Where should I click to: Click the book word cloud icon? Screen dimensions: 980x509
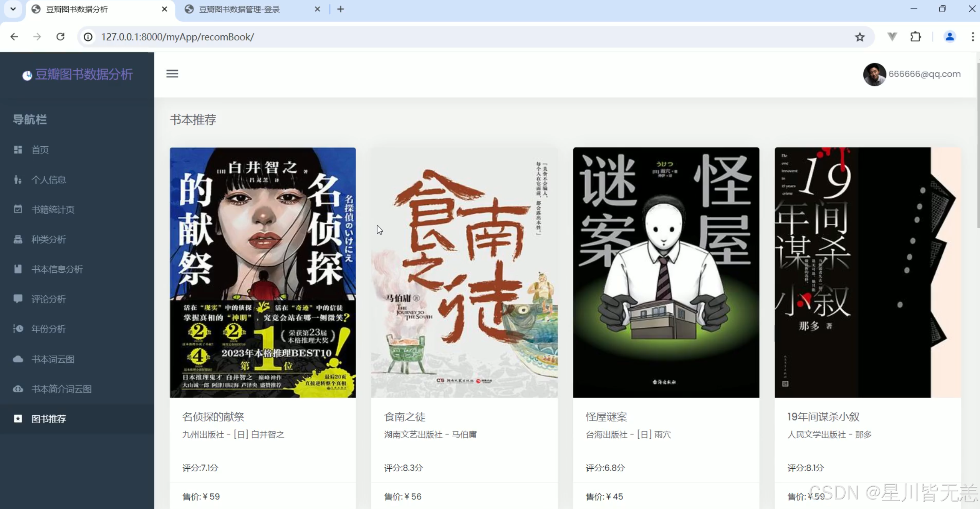(18, 359)
